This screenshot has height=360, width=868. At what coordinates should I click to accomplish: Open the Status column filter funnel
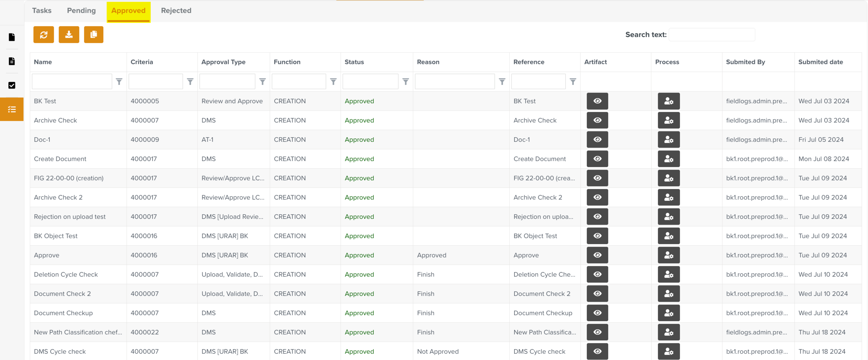coord(406,82)
